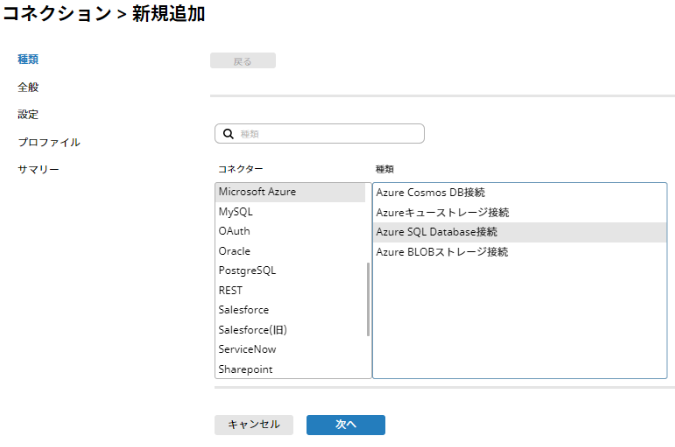Open the 種類 step in sidebar

[28, 59]
